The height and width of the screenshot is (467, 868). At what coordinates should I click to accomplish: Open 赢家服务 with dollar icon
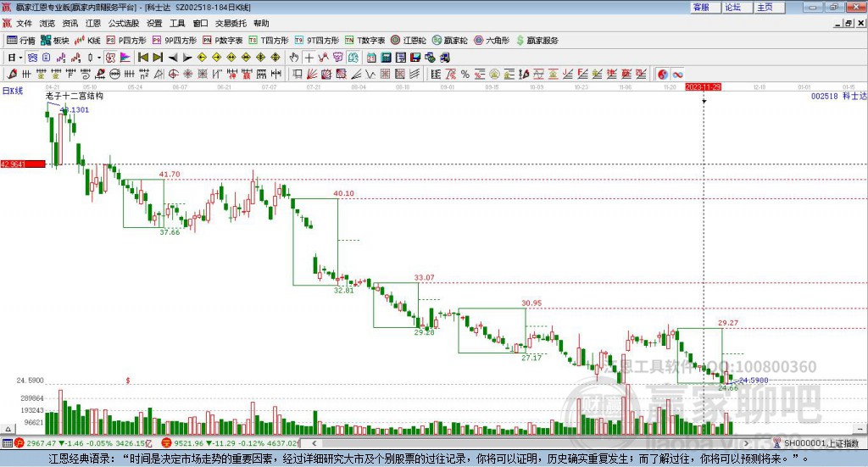(537, 41)
